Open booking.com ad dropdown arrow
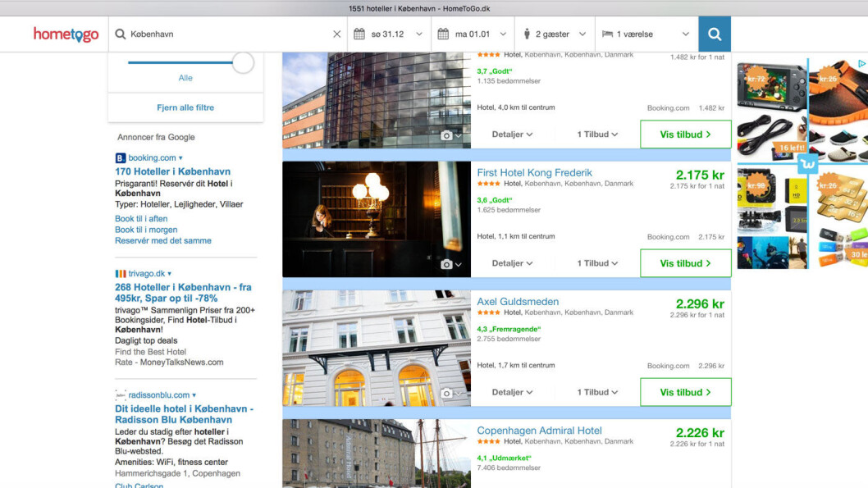The image size is (868, 488). coord(180,158)
